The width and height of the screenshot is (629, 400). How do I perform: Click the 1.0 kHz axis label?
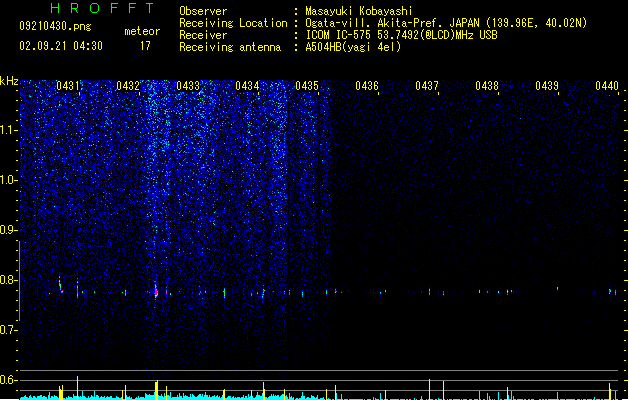(x=8, y=180)
